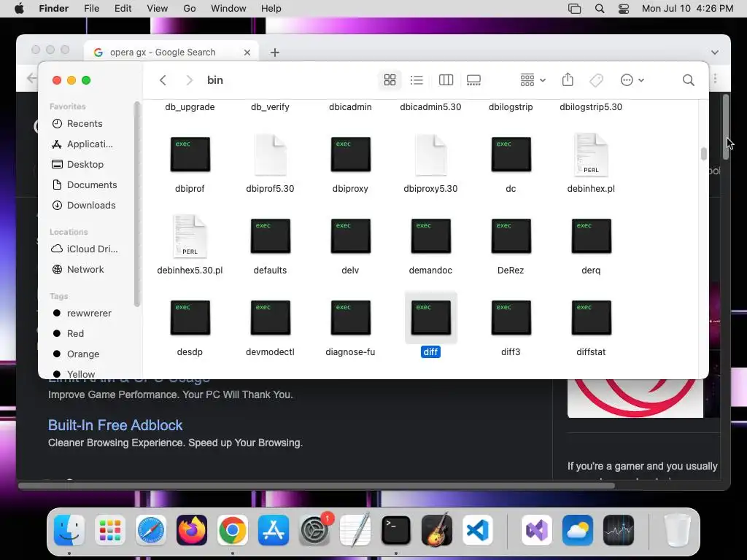The width and height of the screenshot is (747, 560).
Task: Open a new browser tab
Action: (275, 52)
